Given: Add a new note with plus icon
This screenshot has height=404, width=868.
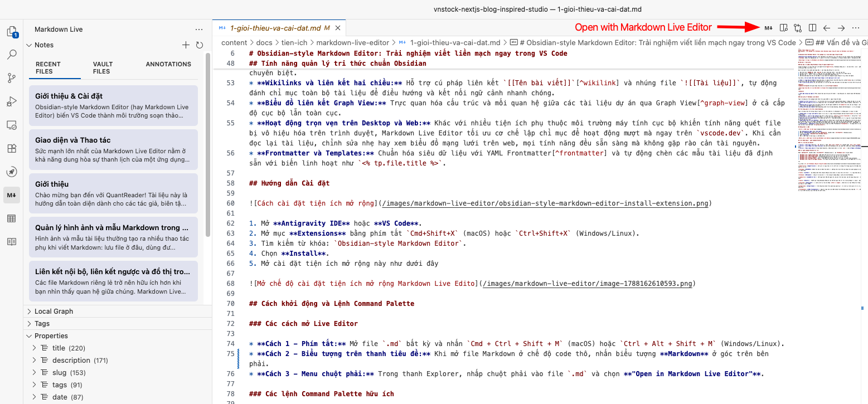Looking at the screenshot, I should click(x=186, y=45).
